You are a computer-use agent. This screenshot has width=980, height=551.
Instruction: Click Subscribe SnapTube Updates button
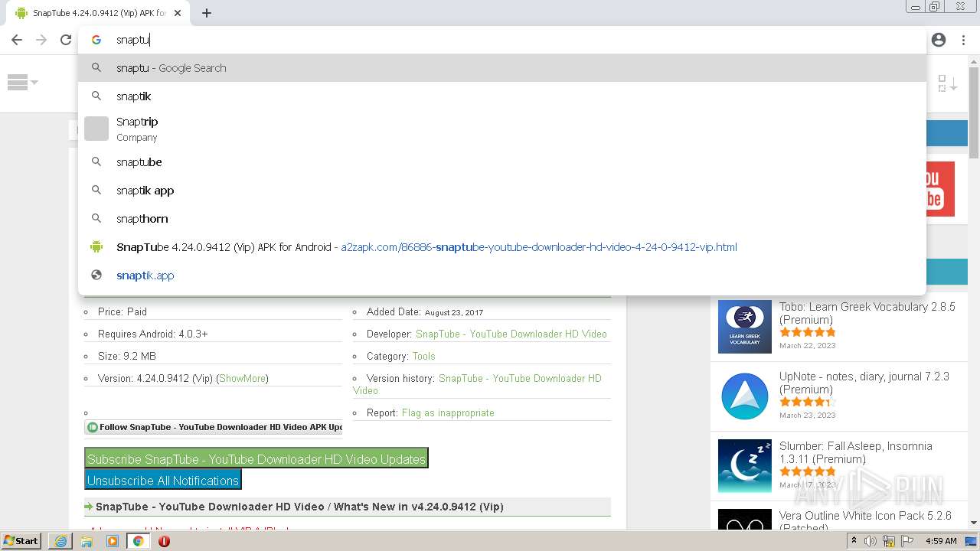(256, 459)
